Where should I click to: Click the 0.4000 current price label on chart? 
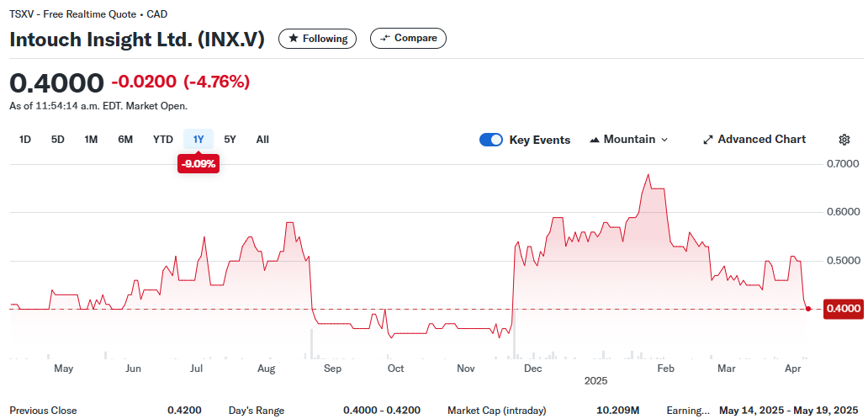[843, 308]
